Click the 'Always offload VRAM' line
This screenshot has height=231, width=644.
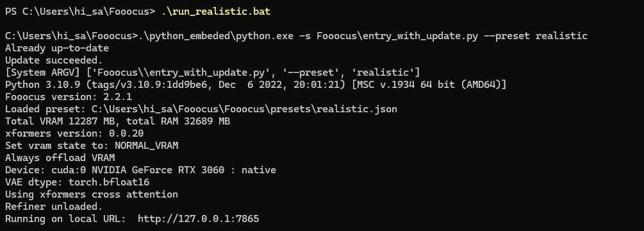pyautogui.click(x=60, y=158)
